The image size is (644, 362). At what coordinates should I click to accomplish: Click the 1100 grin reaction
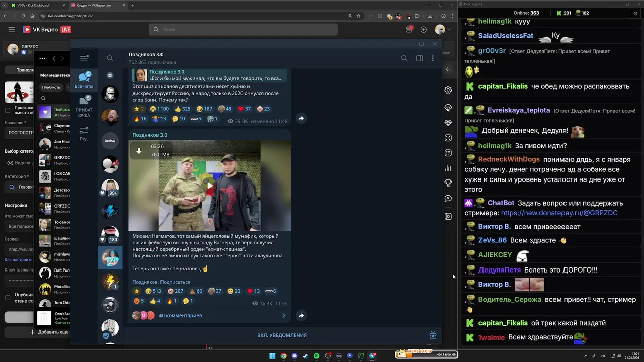[x=159, y=109]
